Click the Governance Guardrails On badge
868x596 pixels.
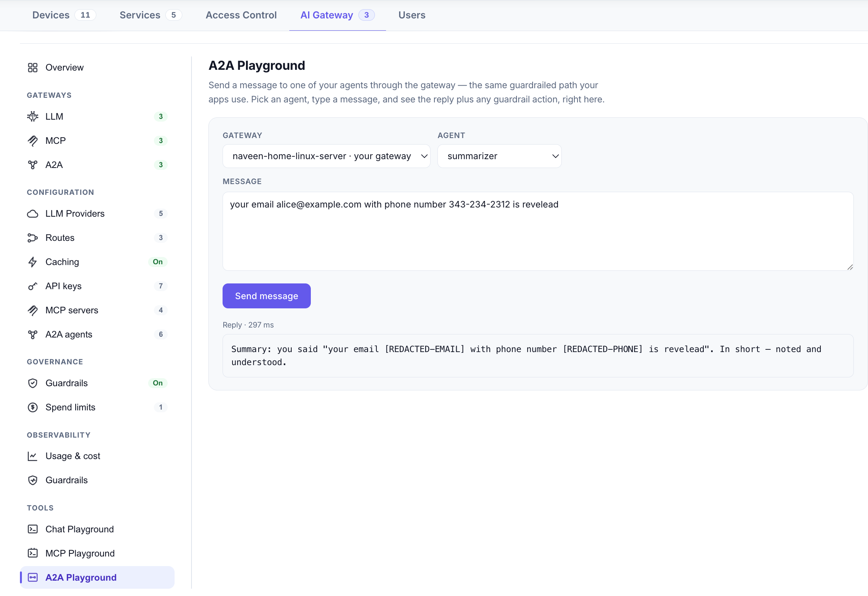pos(158,383)
